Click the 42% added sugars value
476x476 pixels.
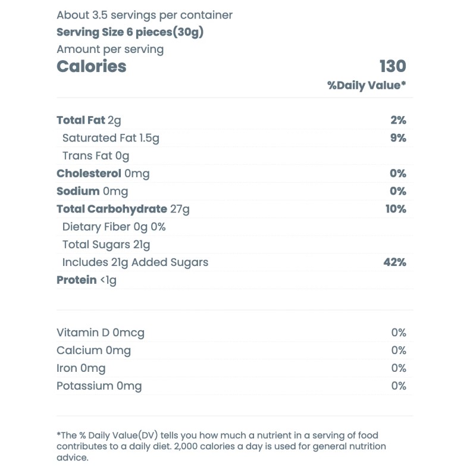395,262
